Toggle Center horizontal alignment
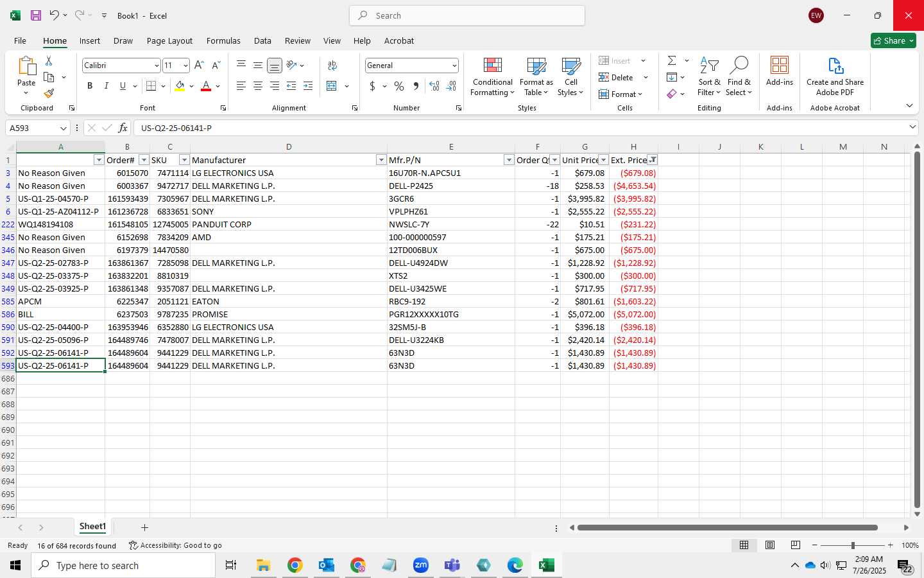Viewport: 924px width, 578px height. tap(258, 86)
